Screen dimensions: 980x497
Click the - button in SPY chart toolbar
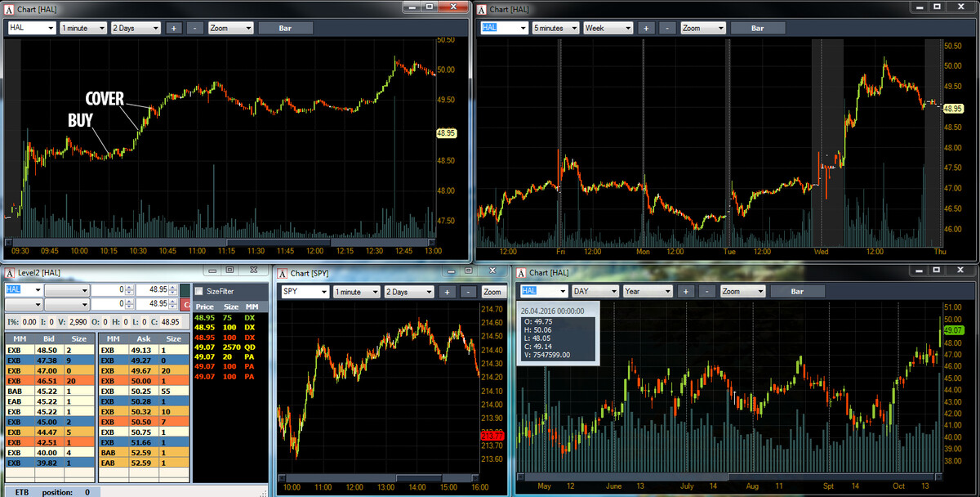pos(468,292)
